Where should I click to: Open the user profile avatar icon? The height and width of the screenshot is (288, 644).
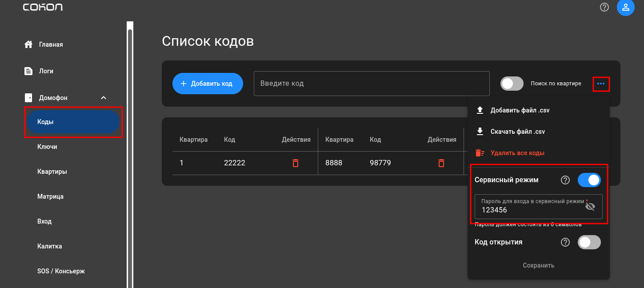[x=625, y=8]
